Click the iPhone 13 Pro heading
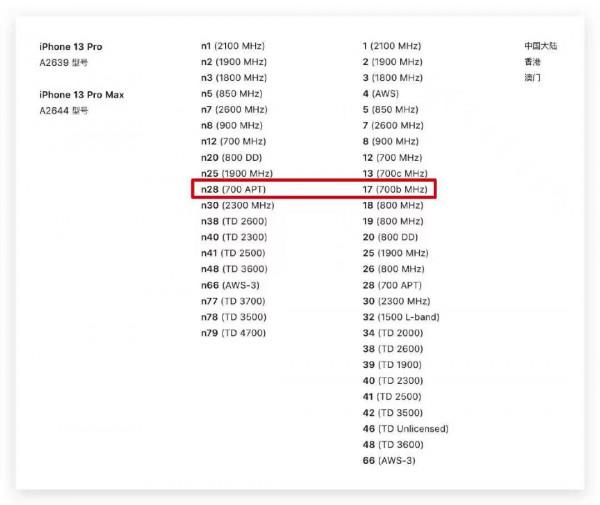The image size is (600, 505). point(71,47)
